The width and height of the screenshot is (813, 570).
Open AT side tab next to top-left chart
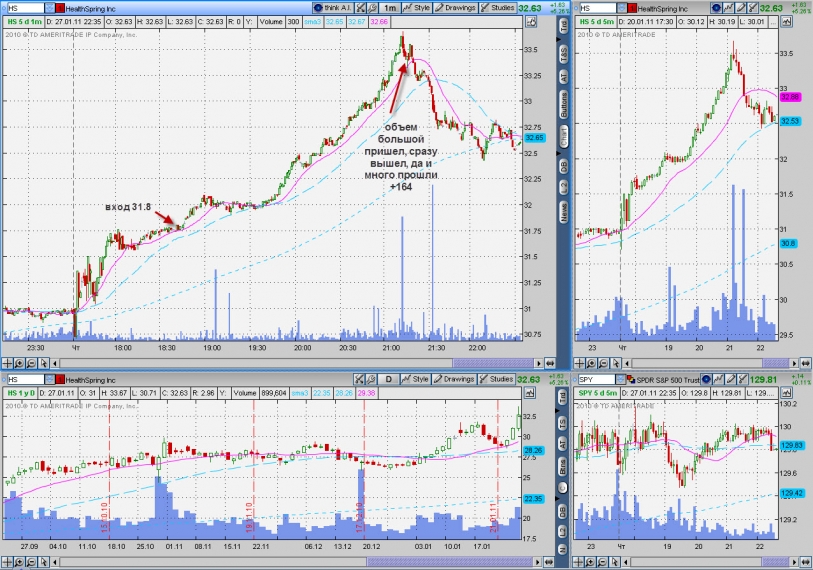[x=564, y=77]
